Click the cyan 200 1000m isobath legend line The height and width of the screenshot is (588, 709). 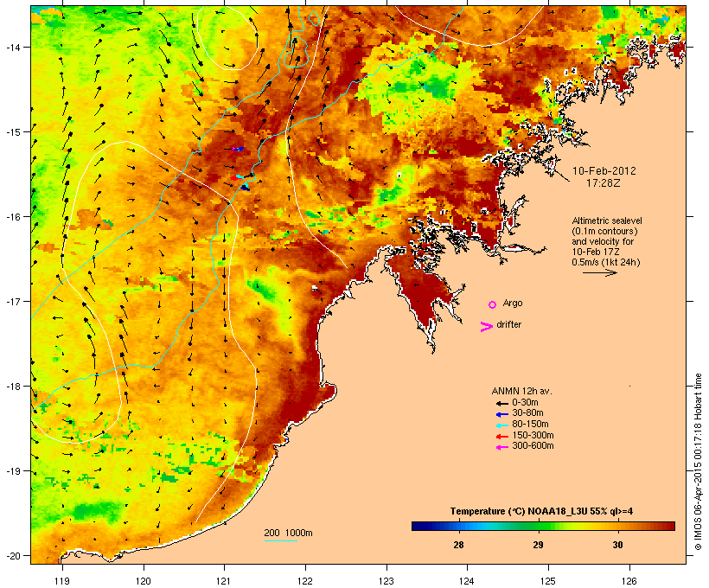click(281, 540)
